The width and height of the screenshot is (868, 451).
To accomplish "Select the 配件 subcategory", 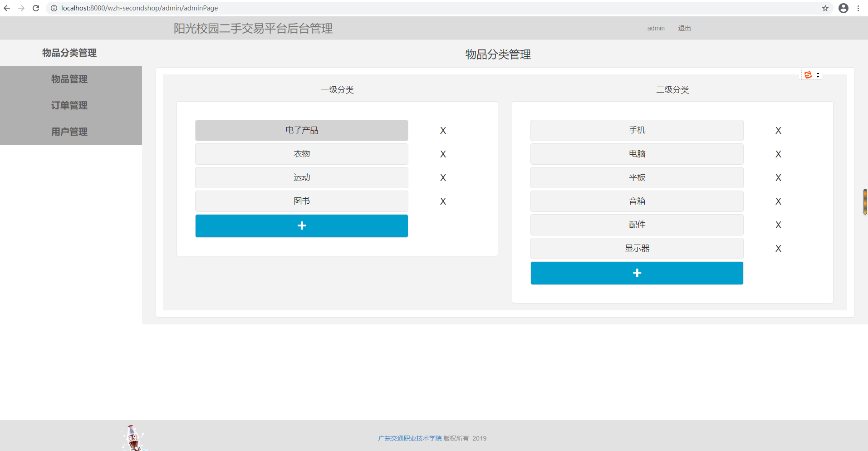I will click(x=637, y=225).
